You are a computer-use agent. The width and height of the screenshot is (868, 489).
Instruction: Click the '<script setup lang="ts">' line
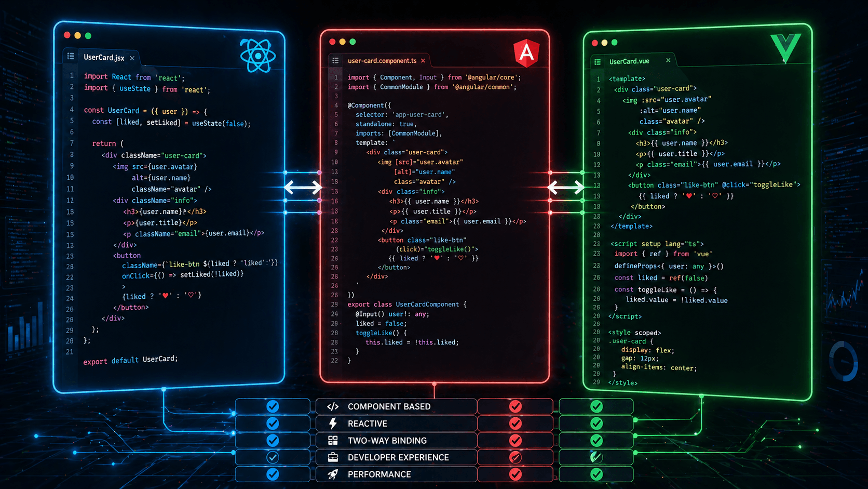[657, 243]
